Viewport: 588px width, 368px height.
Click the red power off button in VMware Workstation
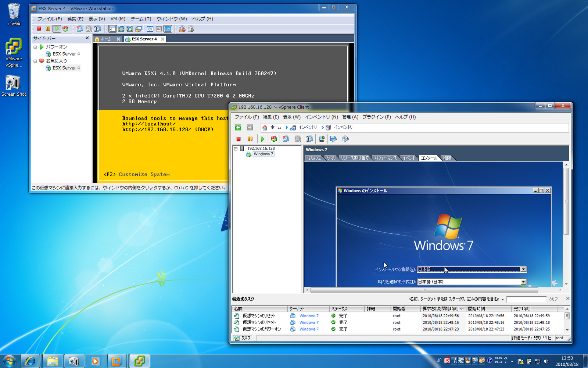coord(39,29)
